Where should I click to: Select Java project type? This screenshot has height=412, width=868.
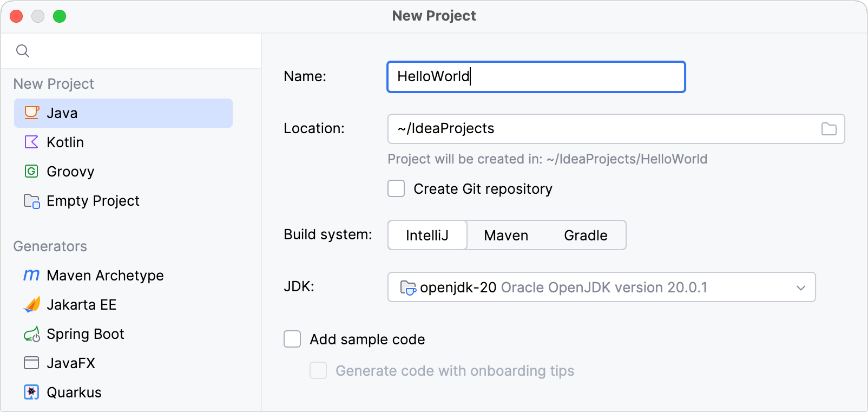tap(123, 113)
